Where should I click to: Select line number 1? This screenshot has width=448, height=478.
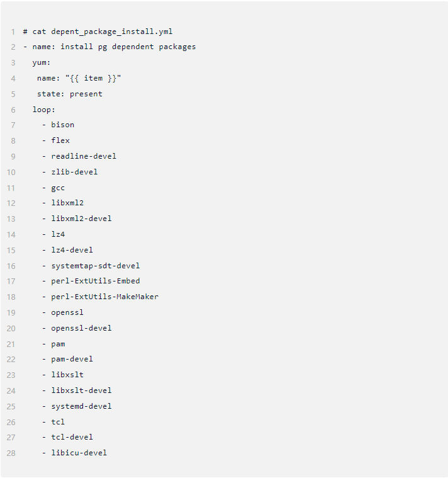(x=13, y=31)
